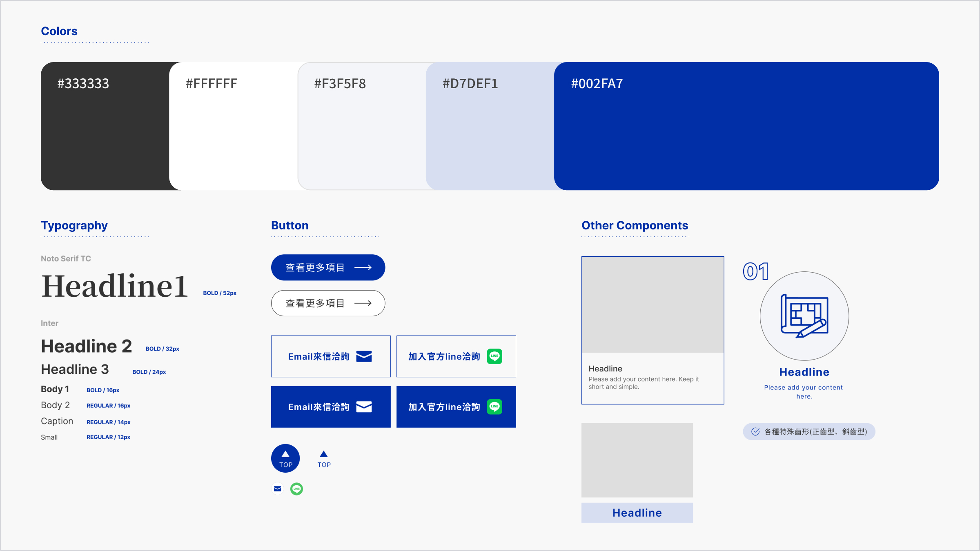Screen dimensions: 980x551
Task: Select the #002FA7 blue color swatch
Action: point(746,126)
